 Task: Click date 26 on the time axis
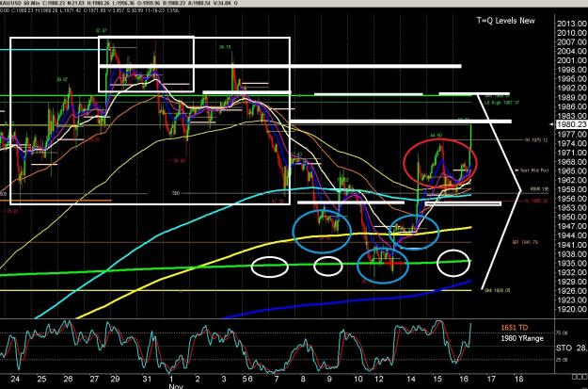click(x=68, y=380)
